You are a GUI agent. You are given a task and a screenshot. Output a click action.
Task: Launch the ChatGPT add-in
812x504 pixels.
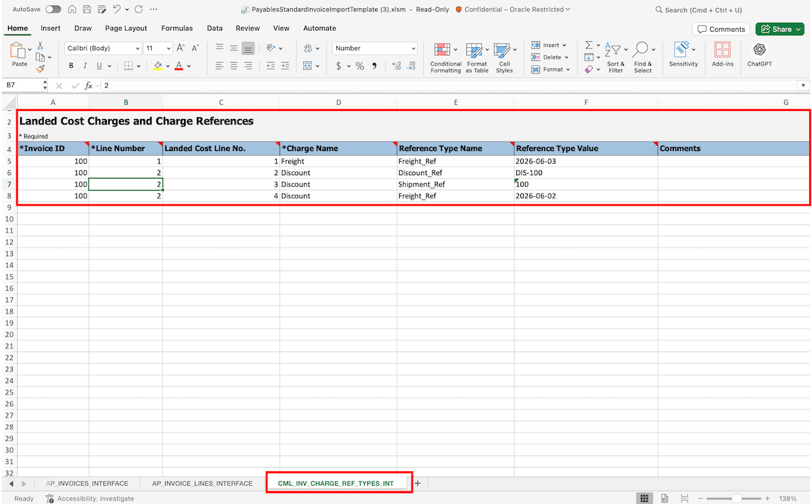[x=759, y=55]
